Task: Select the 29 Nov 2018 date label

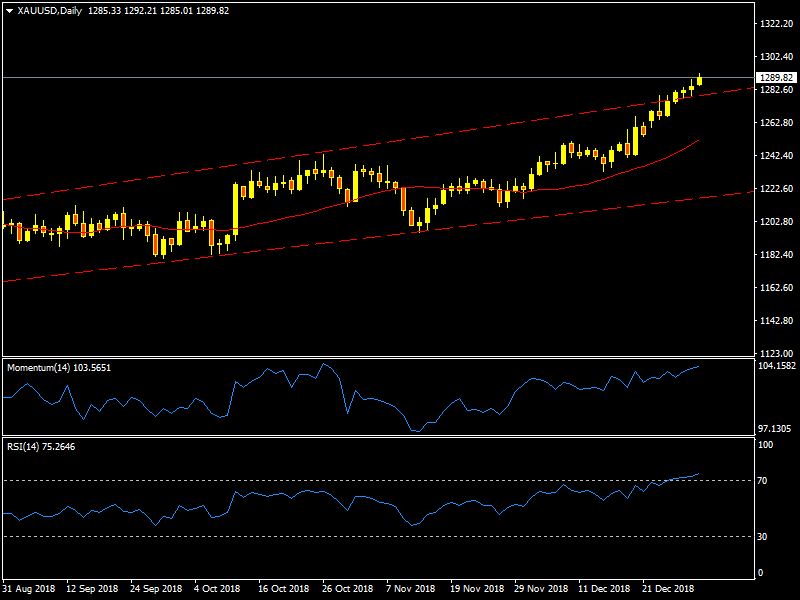Action: [539, 589]
